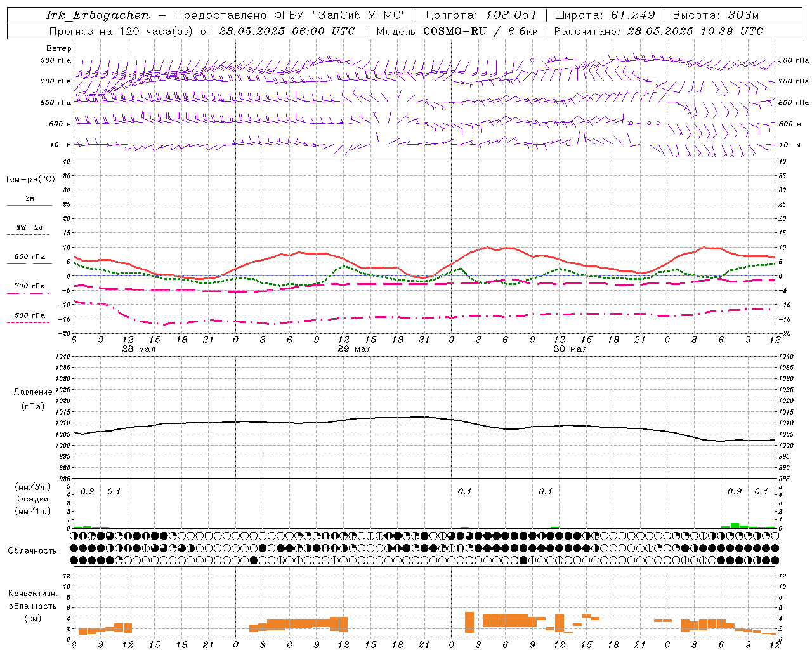Click the "850 гПа" entry in the temperature legend
Image resolution: width=812 pixels, height=650 pixels.
pos(30,257)
